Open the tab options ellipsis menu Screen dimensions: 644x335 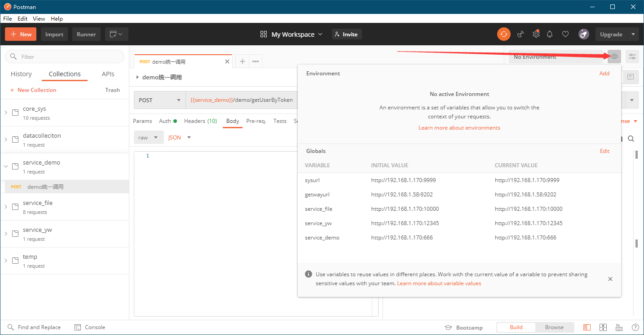256,61
